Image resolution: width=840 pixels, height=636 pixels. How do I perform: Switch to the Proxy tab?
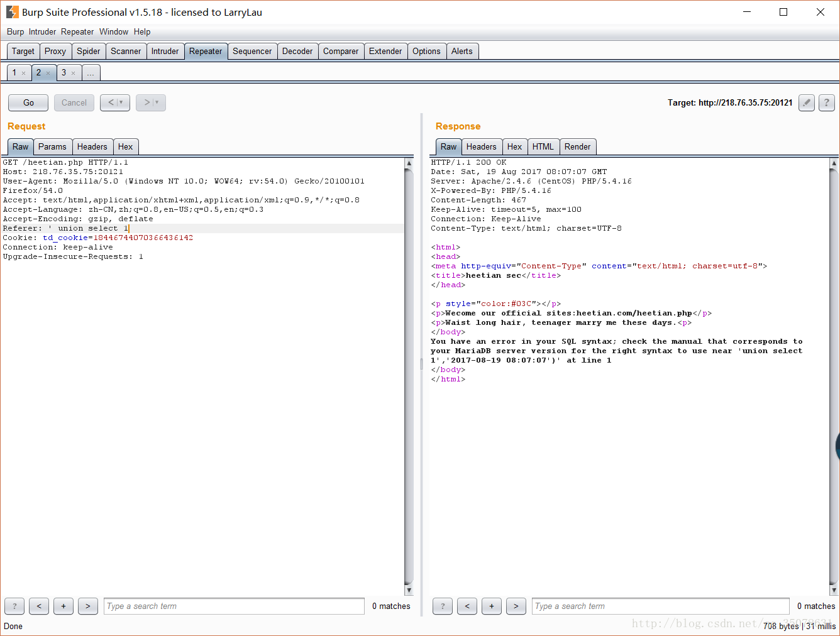point(55,52)
